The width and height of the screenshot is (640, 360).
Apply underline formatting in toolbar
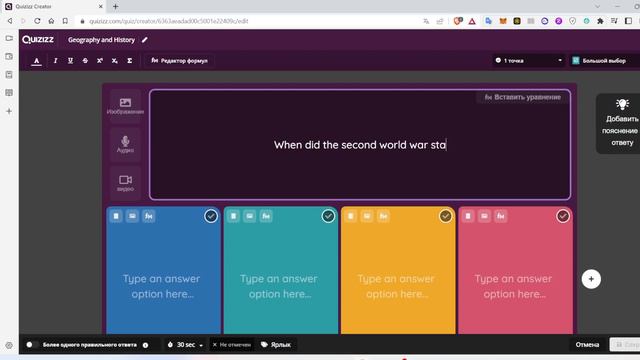70,61
